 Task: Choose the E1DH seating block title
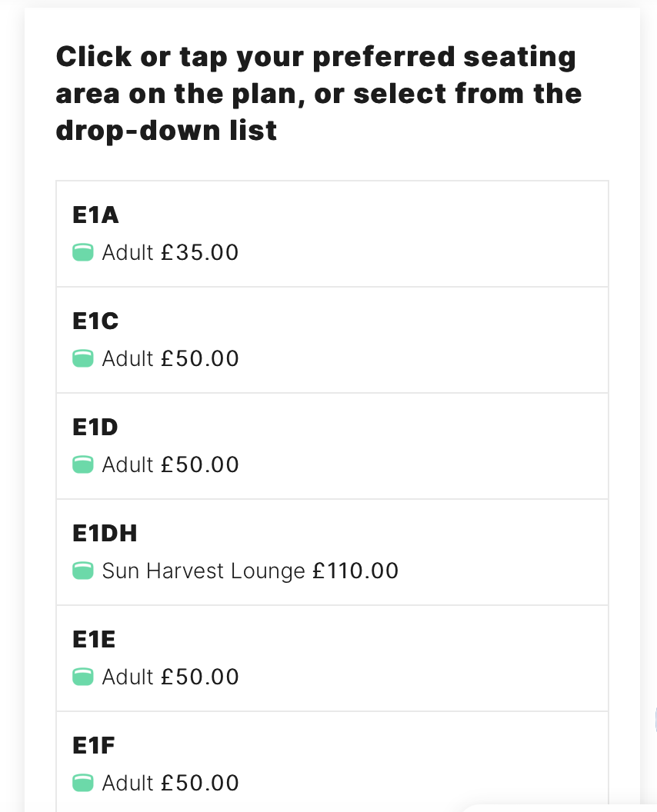(105, 534)
